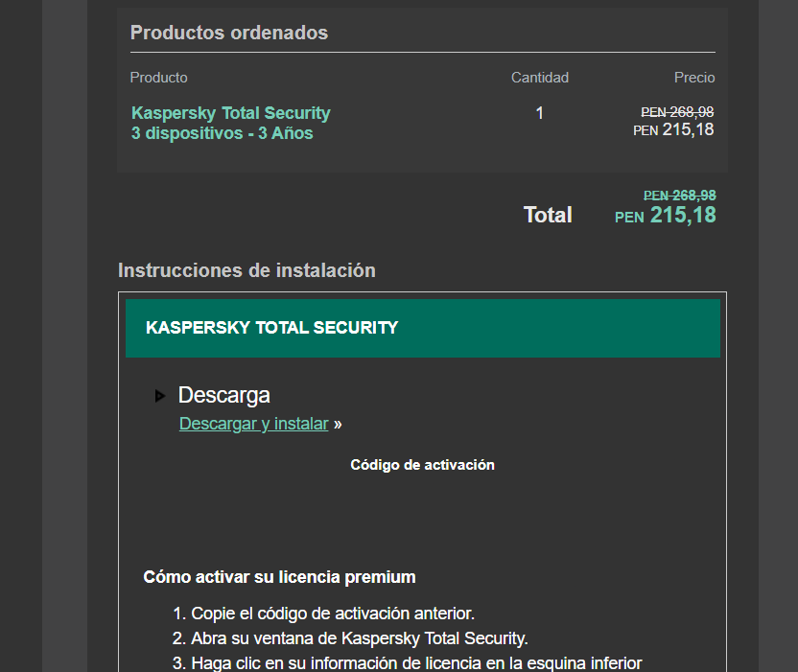The height and width of the screenshot is (672, 798).
Task: Click the 'Instrucciones de instalación' heading
Action: [x=246, y=270]
